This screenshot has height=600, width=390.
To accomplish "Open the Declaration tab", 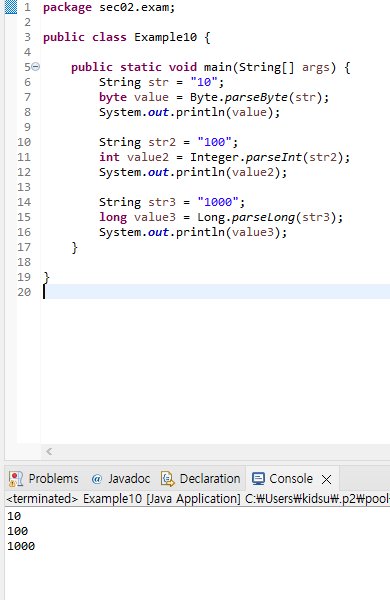I will tap(200, 479).
